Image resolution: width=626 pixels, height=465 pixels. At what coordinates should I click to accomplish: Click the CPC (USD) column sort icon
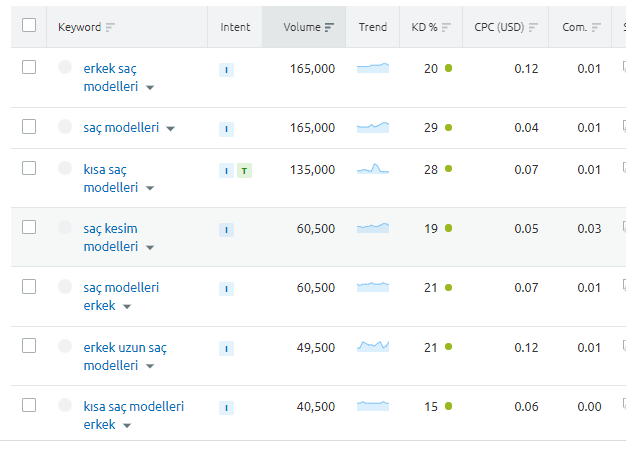point(533,27)
